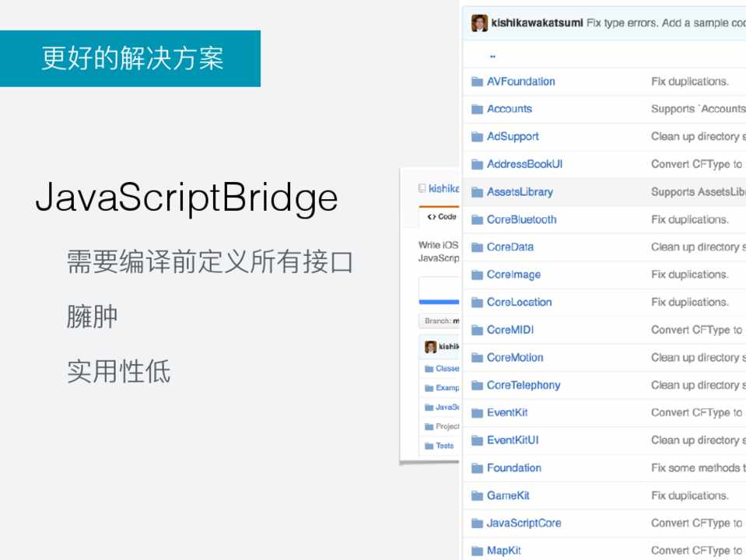Screen dimensions: 746x560
Task: Open the Foundation directory link
Action: tap(513, 467)
